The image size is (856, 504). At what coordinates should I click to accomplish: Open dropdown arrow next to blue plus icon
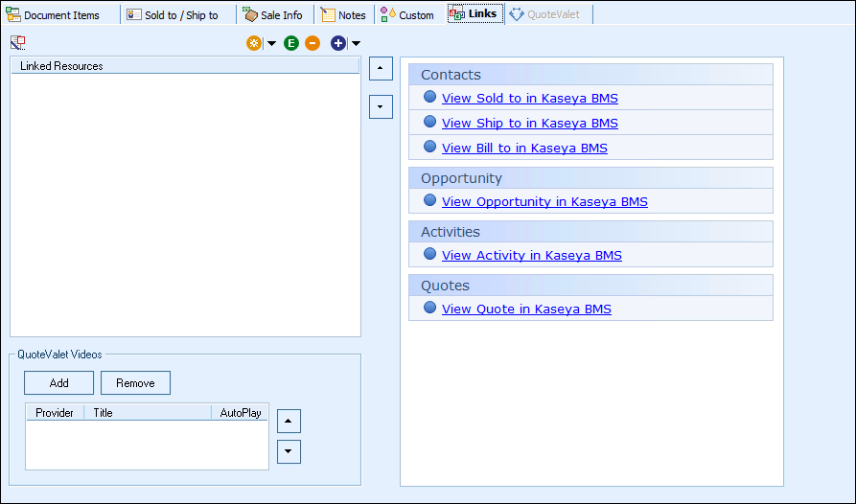[x=356, y=43]
